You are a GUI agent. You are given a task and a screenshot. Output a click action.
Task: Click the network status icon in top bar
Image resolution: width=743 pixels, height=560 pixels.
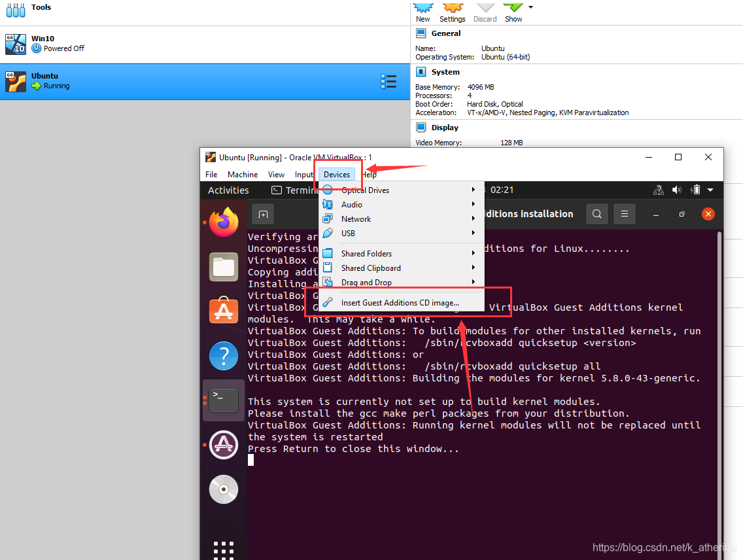[x=659, y=190]
